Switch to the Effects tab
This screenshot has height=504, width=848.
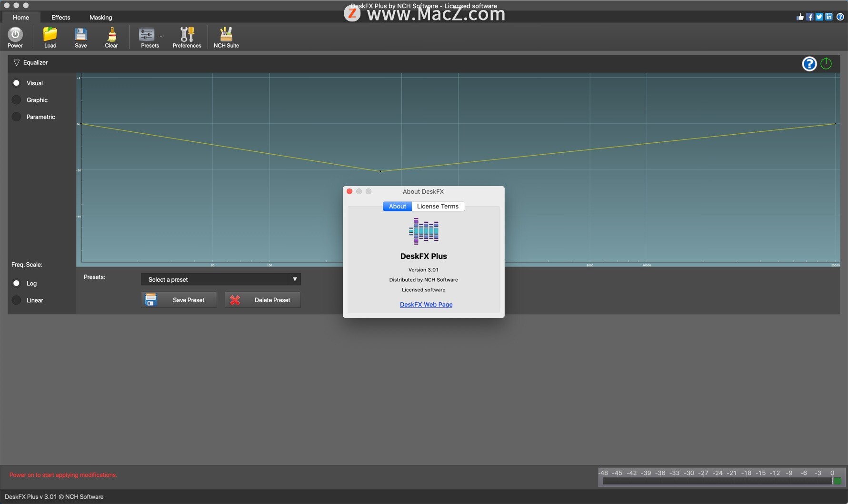[x=61, y=18]
